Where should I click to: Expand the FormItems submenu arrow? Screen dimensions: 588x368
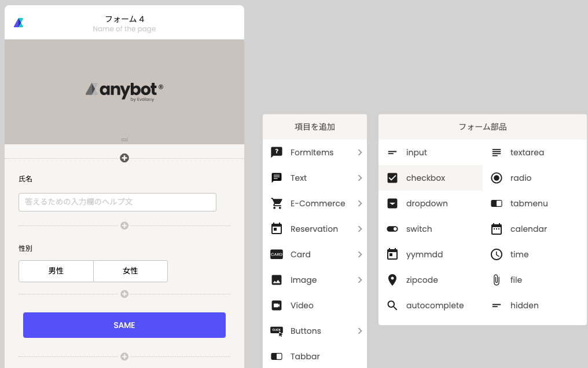pos(359,152)
